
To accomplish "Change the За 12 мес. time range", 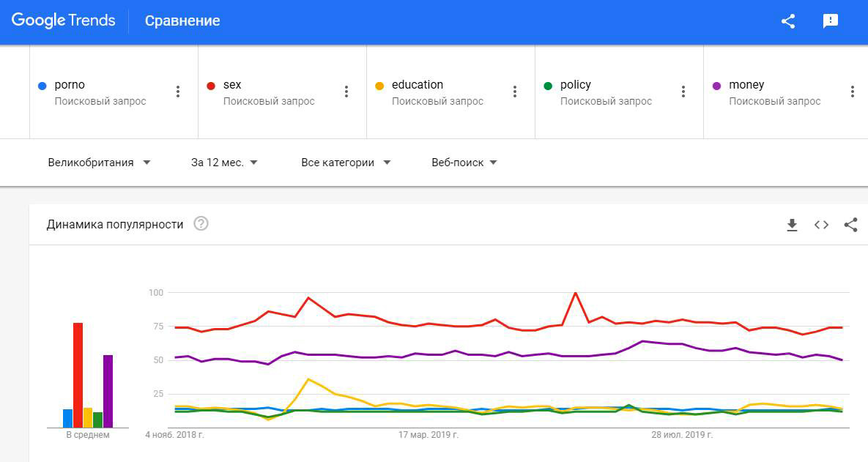I will (x=224, y=163).
